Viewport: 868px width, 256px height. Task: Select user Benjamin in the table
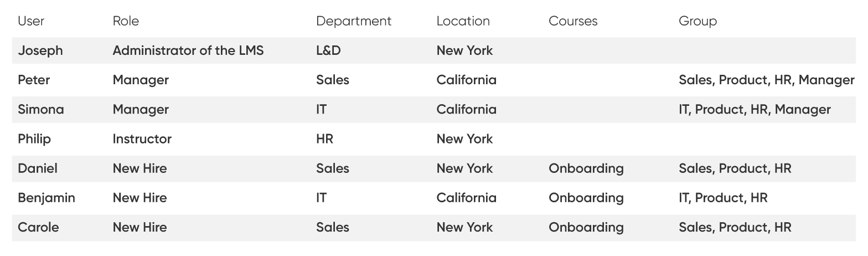(46, 198)
